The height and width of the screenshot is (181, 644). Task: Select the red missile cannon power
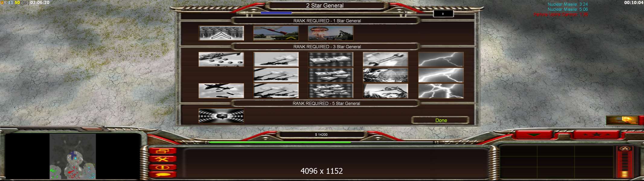(276, 33)
